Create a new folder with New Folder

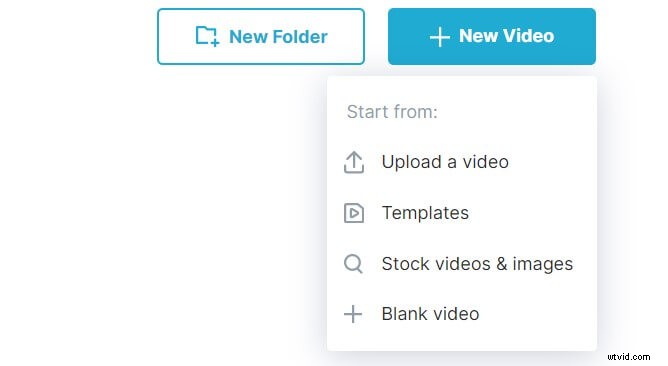click(261, 37)
